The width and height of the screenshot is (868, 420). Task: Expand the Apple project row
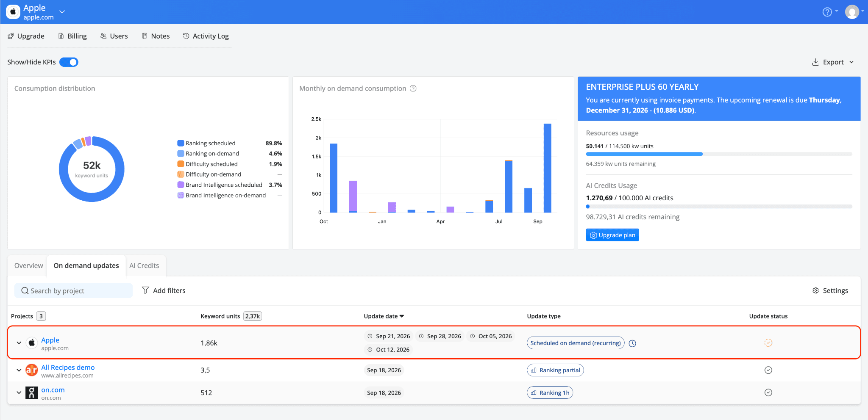pos(19,343)
